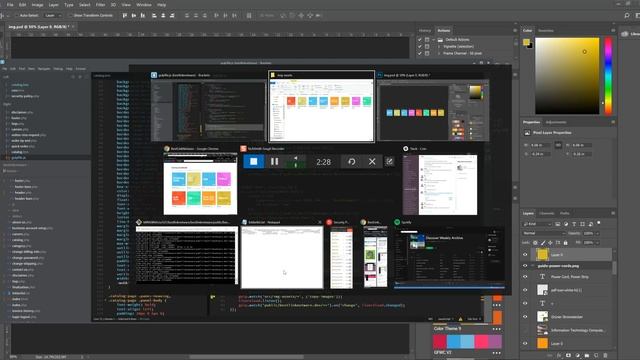Click the lock position icon in Layers
This screenshot has width=640, height=360.
click(x=550, y=243)
